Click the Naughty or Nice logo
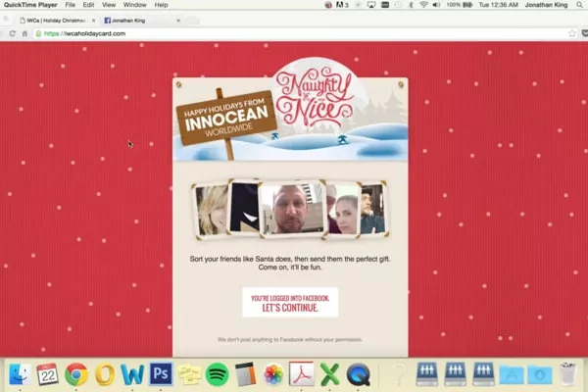The width and height of the screenshot is (588, 392). tap(315, 97)
